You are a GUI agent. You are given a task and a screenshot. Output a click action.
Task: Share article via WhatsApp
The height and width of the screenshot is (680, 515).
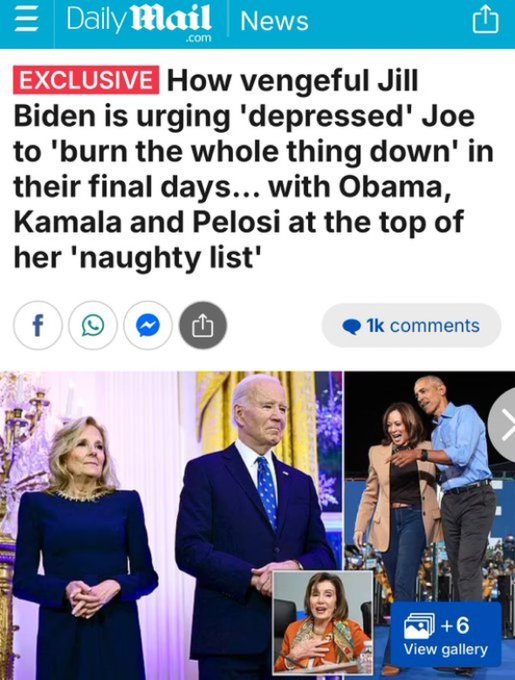pos(93,325)
